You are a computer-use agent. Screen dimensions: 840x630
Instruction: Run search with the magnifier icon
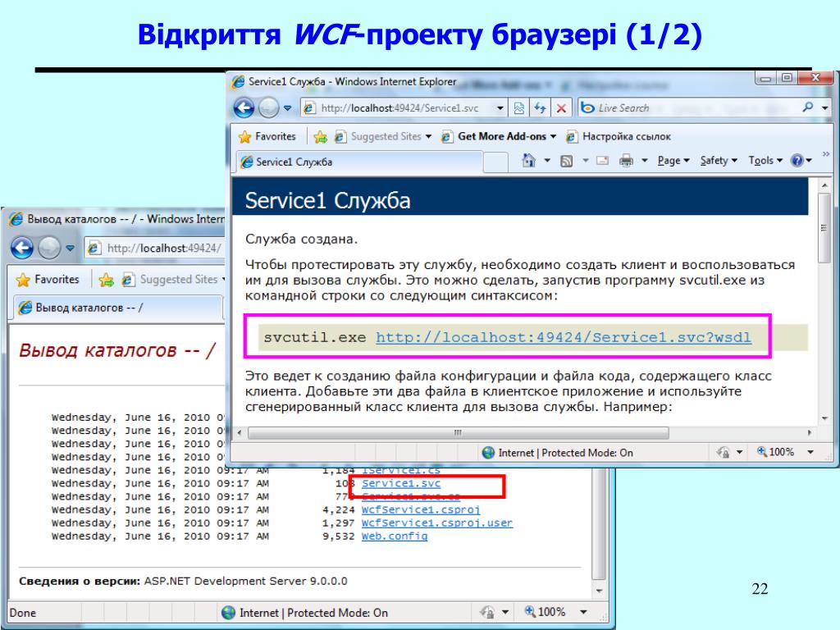pyautogui.click(x=808, y=107)
